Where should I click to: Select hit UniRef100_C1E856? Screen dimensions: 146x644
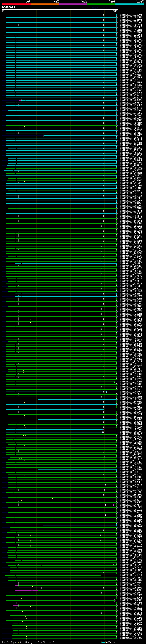[x=131, y=20]
